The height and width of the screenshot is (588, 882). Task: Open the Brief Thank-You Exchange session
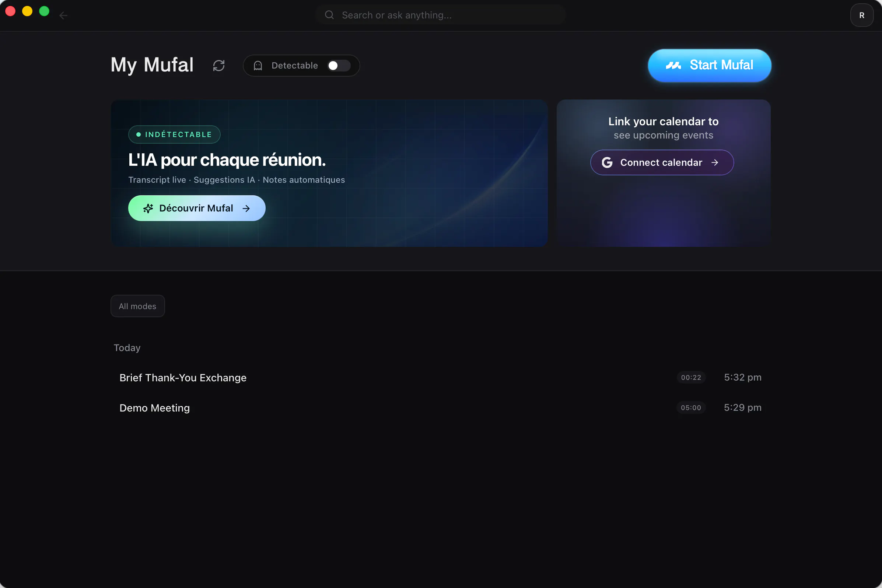tap(440, 378)
